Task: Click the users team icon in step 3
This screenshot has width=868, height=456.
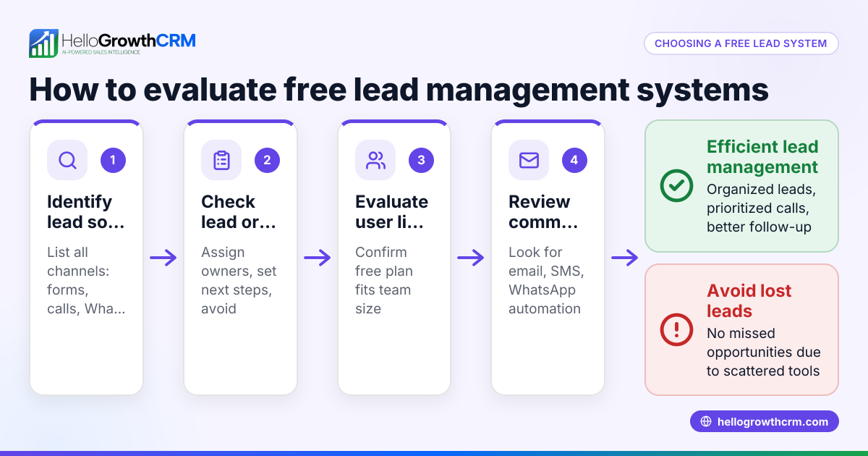Action: tap(375, 160)
